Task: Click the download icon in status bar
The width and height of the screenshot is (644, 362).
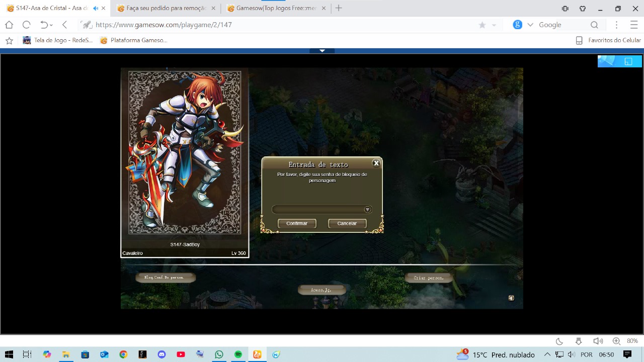Action: click(579, 341)
